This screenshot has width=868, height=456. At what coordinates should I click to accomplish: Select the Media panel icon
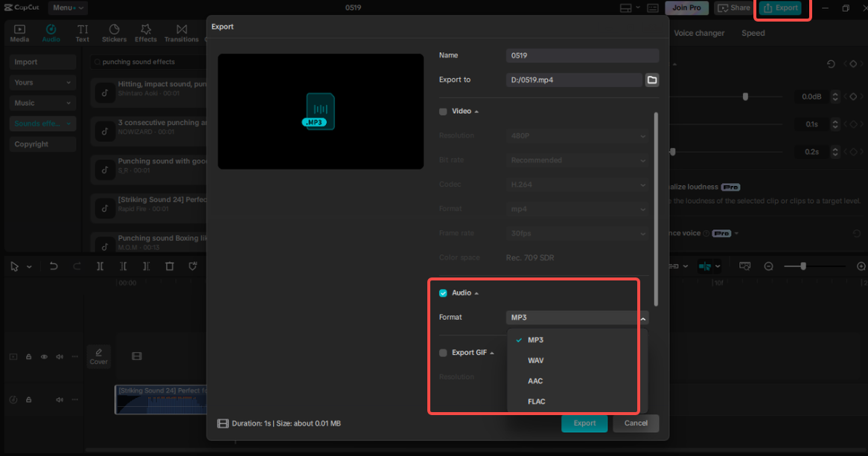[x=19, y=31]
